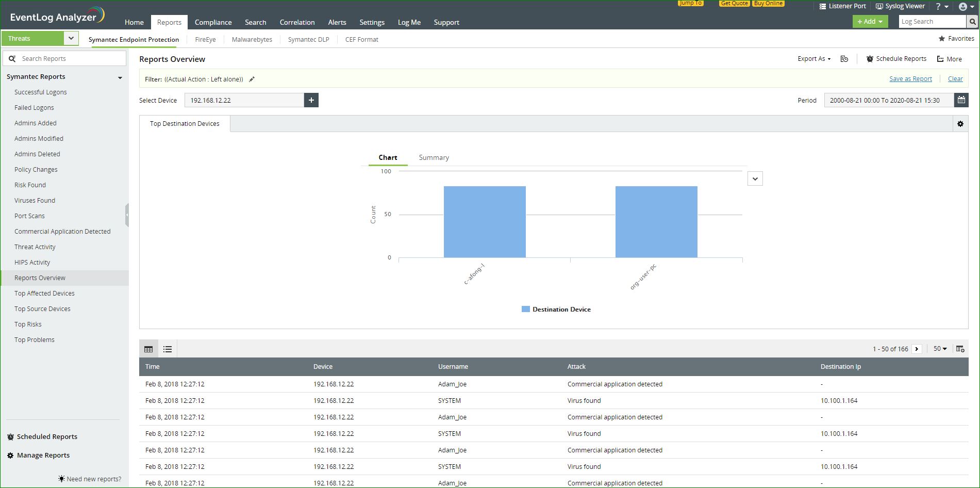The image size is (980, 488).
Task: Click the gear icon on Top Destination Devices panel
Action: [960, 124]
